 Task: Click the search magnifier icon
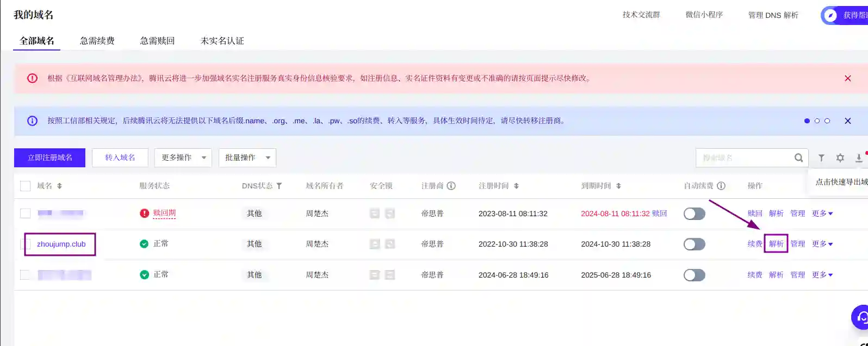click(x=798, y=158)
